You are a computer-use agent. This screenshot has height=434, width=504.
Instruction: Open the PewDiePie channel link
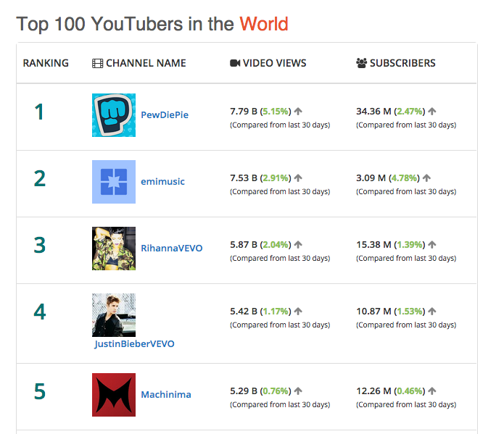click(x=165, y=115)
